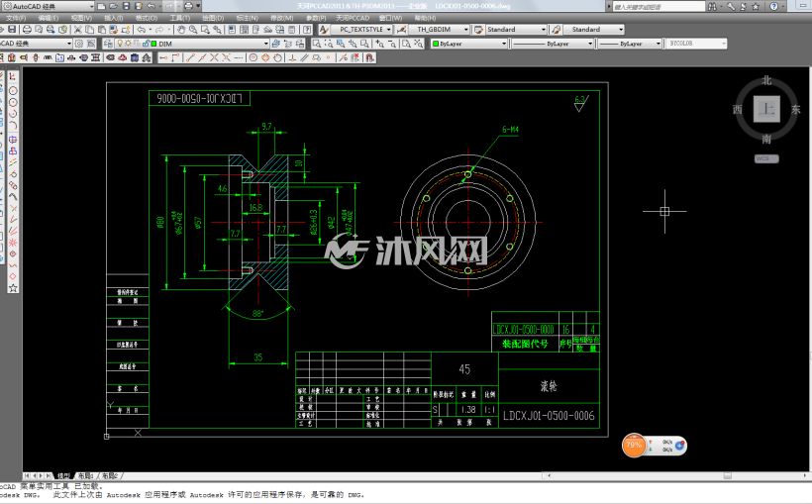This screenshot has width=812, height=504.
Task: Open the dimension style manager icon
Action: click(401, 30)
